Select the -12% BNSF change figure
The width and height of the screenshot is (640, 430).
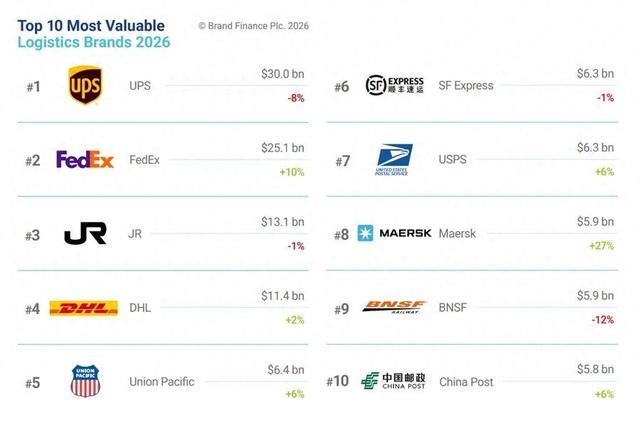tap(603, 320)
